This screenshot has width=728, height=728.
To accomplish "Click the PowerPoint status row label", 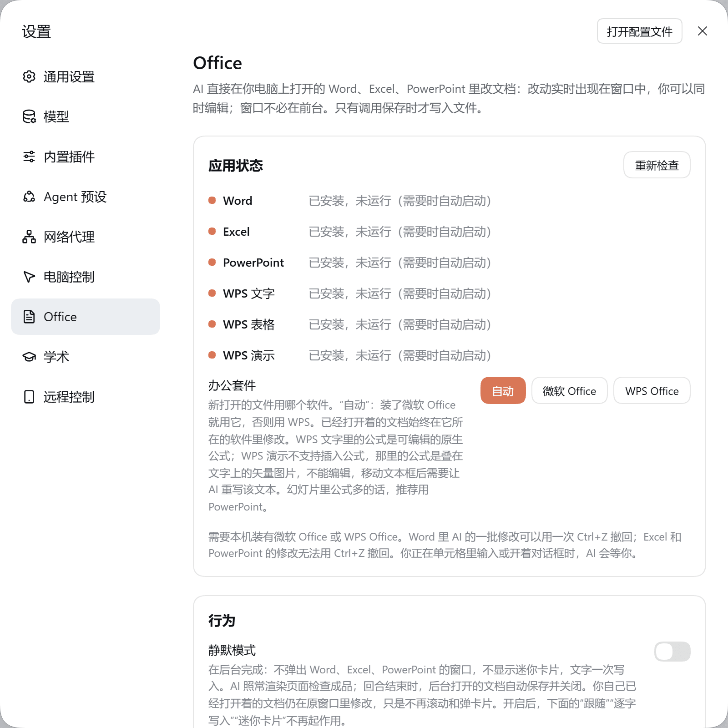I will click(253, 263).
